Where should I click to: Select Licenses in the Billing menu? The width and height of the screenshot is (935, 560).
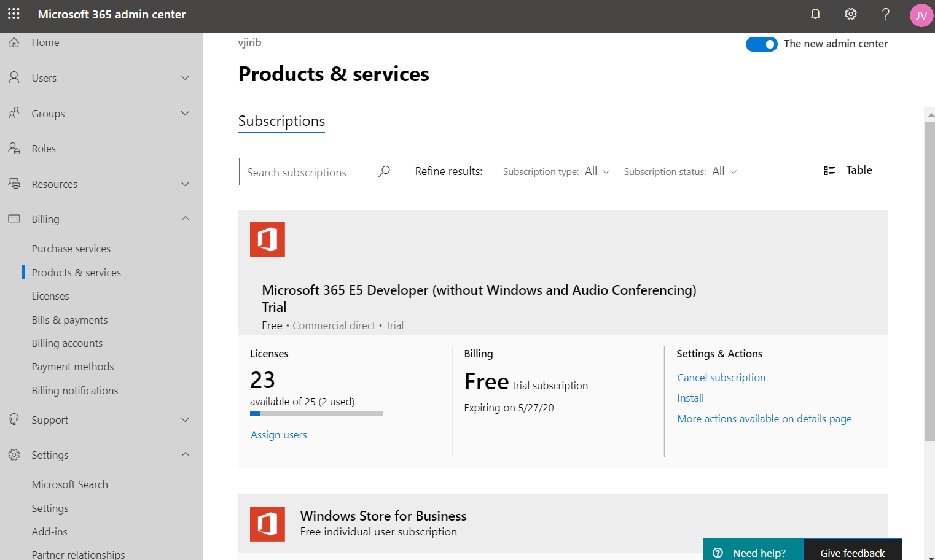click(50, 295)
